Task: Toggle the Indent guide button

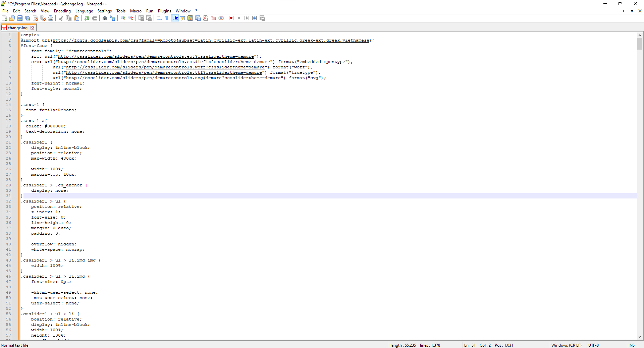Action: point(175,18)
